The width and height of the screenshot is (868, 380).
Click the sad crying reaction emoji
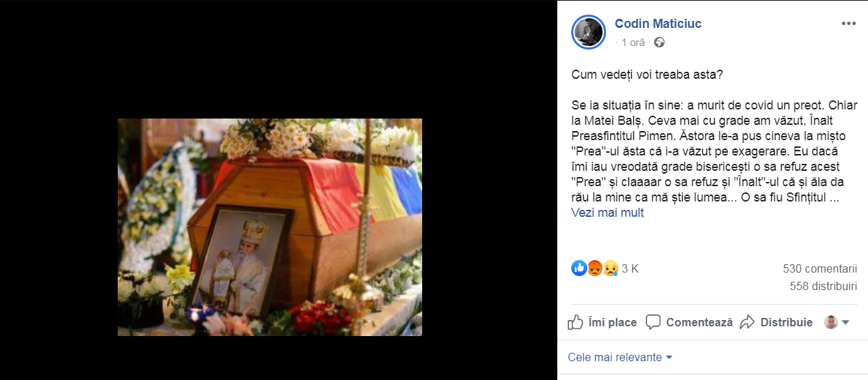tap(610, 268)
